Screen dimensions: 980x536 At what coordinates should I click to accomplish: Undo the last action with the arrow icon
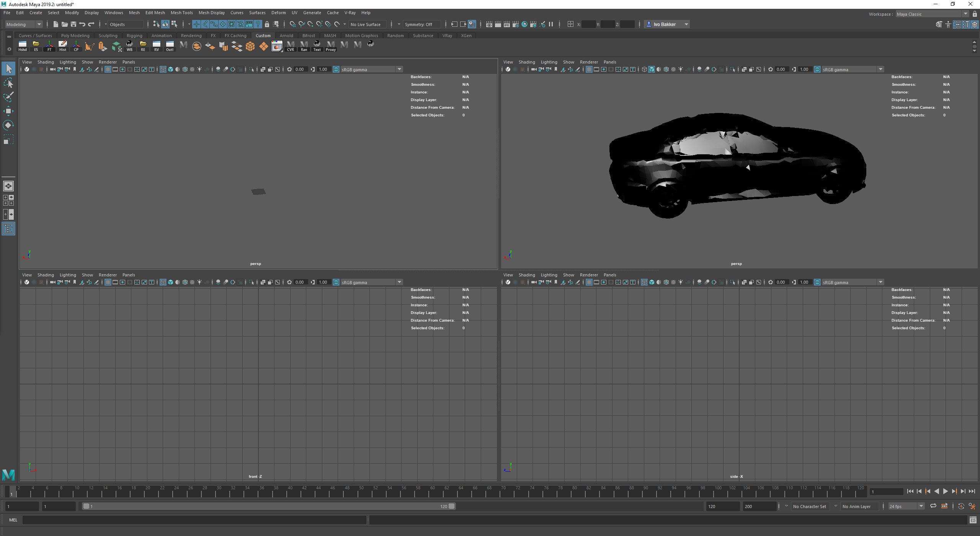(x=82, y=24)
